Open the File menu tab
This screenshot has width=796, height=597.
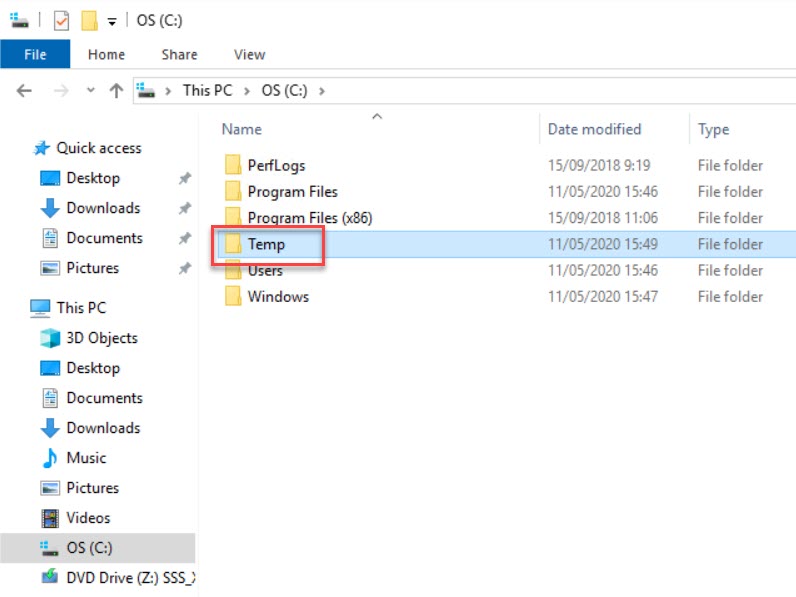click(35, 55)
